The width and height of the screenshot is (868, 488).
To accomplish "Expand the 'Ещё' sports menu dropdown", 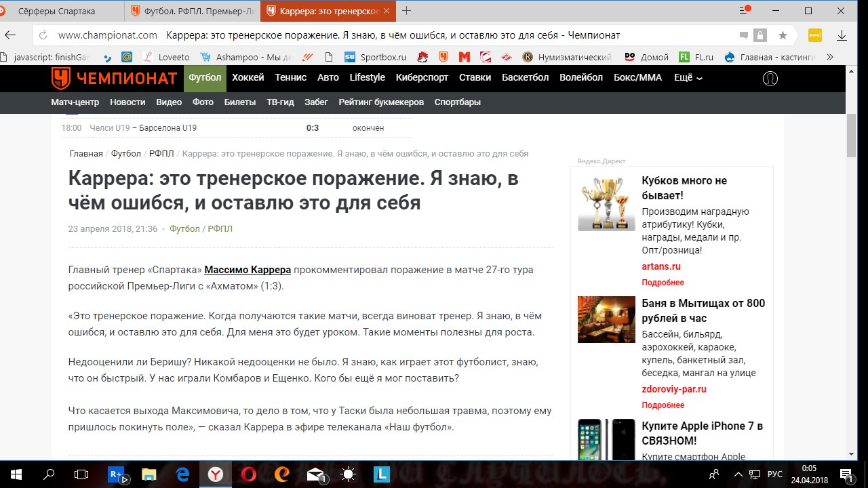I will tap(688, 77).
